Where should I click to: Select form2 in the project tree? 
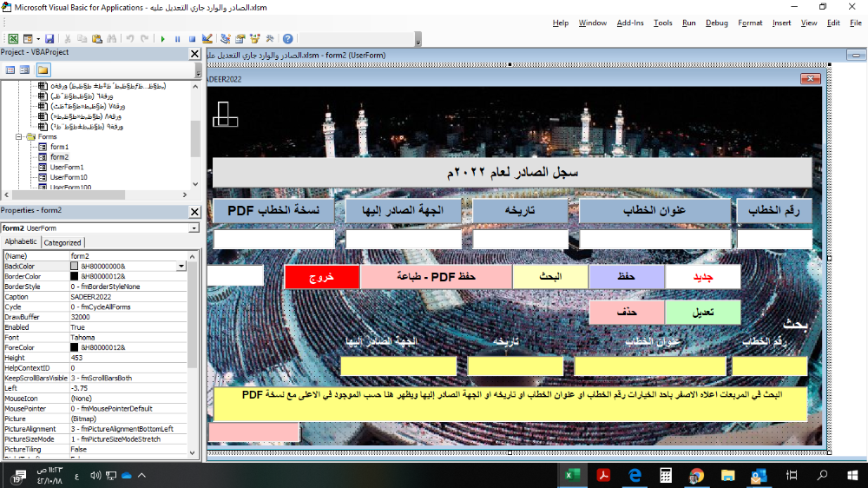[59, 157]
